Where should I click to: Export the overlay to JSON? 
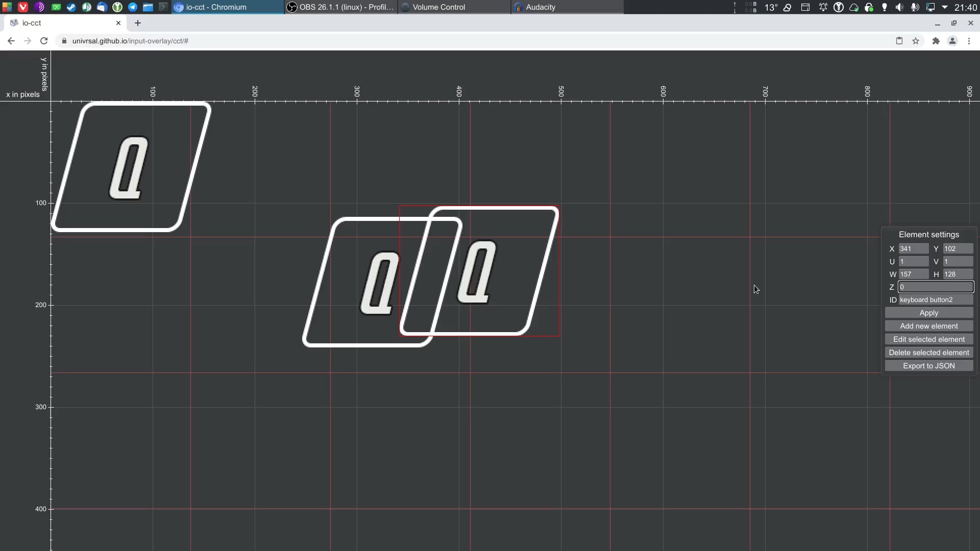[x=929, y=365]
